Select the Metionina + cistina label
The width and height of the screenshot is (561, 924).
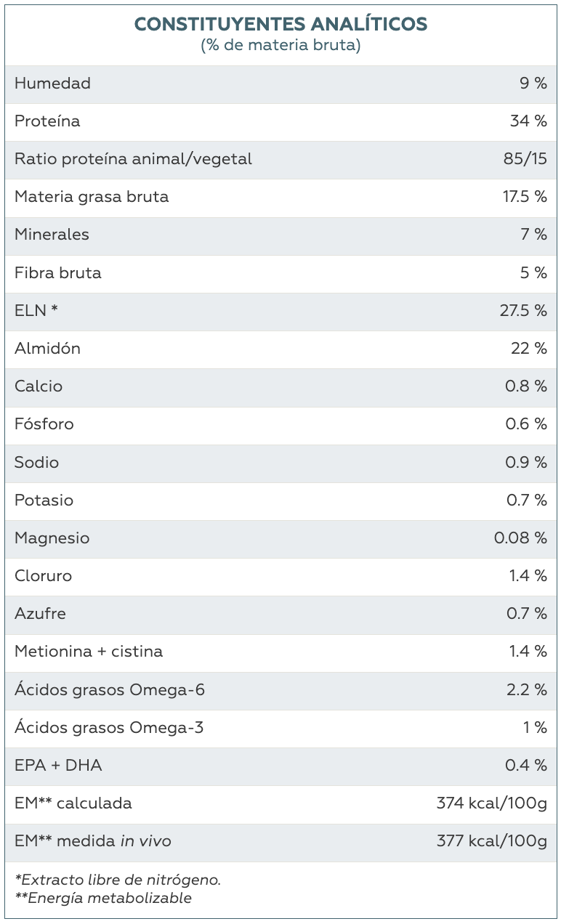pos(89,652)
